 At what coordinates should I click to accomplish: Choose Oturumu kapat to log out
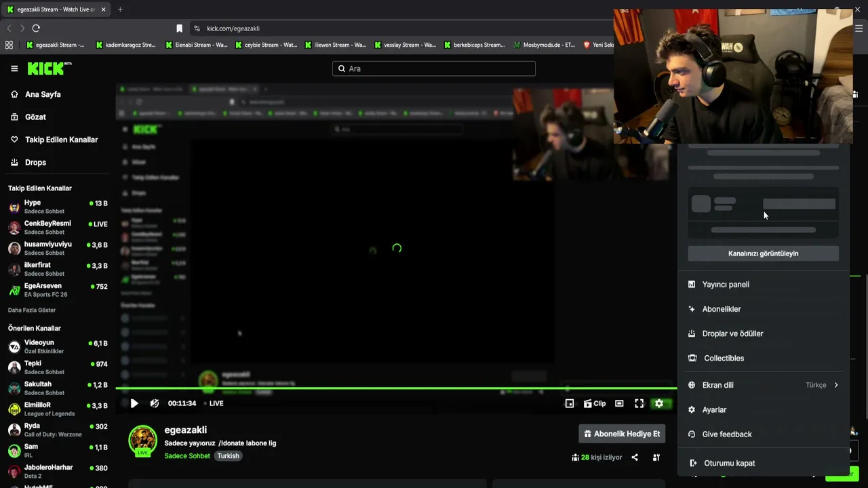(764, 463)
